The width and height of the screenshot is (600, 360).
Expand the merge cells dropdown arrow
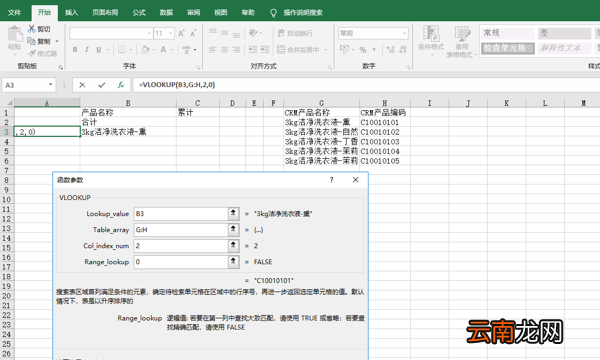point(326,50)
